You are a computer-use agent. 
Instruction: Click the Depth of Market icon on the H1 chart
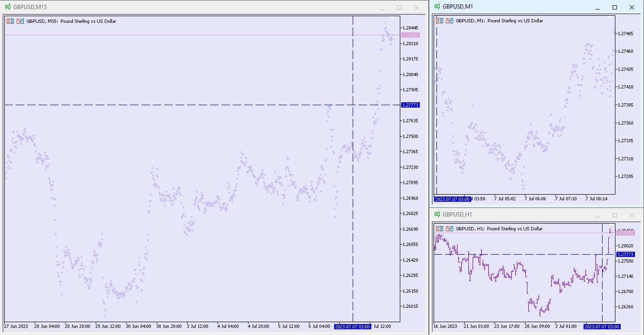pos(449,229)
